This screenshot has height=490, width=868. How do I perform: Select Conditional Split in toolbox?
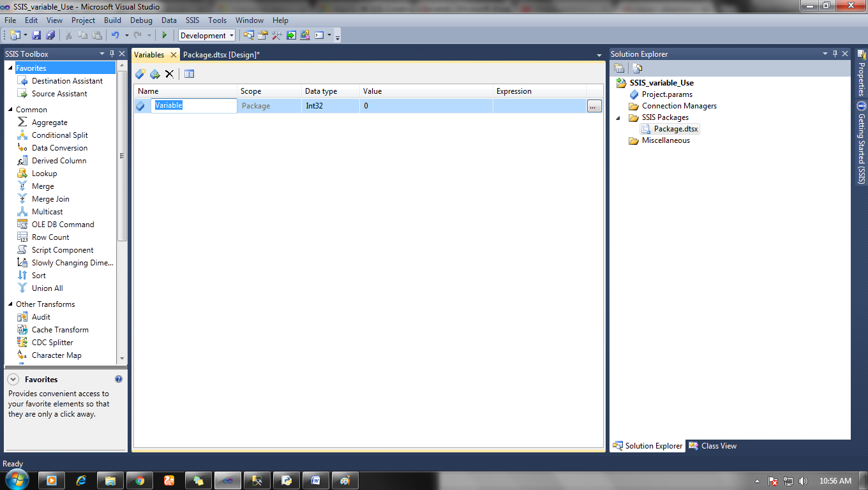(60, 135)
